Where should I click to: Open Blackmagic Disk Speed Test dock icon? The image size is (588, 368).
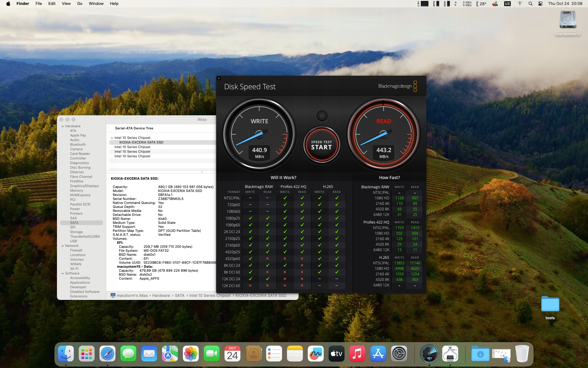[x=429, y=354]
